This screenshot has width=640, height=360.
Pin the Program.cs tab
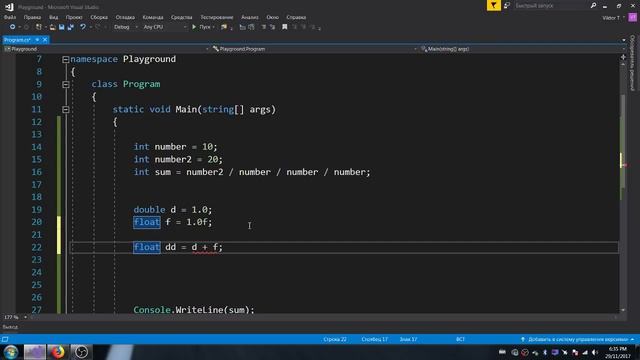point(37,40)
